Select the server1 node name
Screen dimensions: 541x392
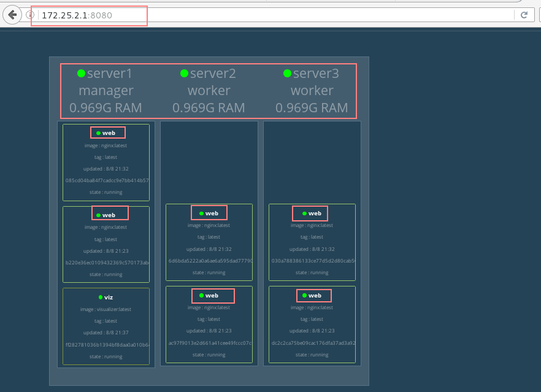click(110, 74)
